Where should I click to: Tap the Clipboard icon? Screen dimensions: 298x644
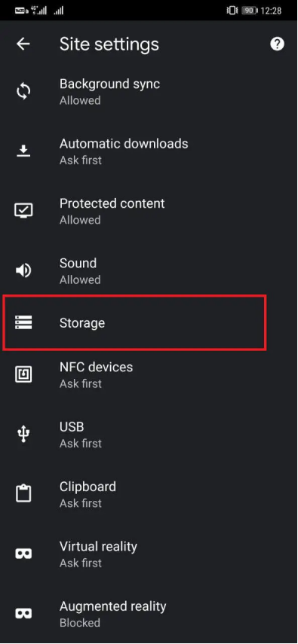[23, 493]
